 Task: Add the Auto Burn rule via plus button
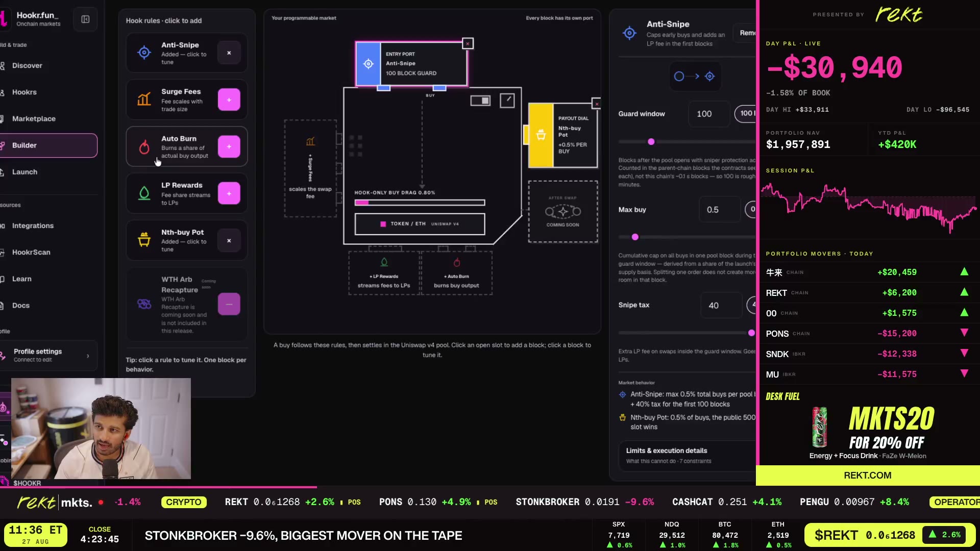[x=229, y=147]
